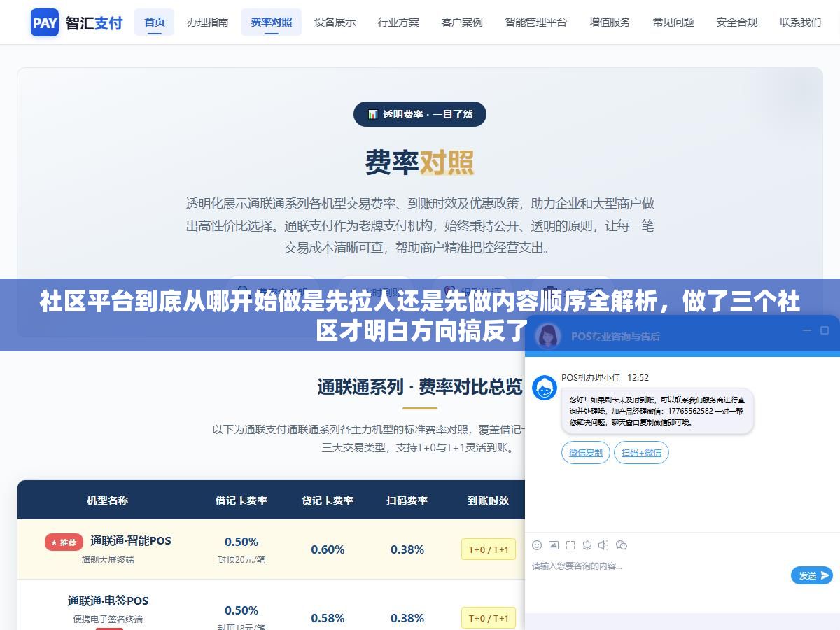840x630 pixels.
Task: Open 常见问题 nav item
Action: (x=673, y=22)
